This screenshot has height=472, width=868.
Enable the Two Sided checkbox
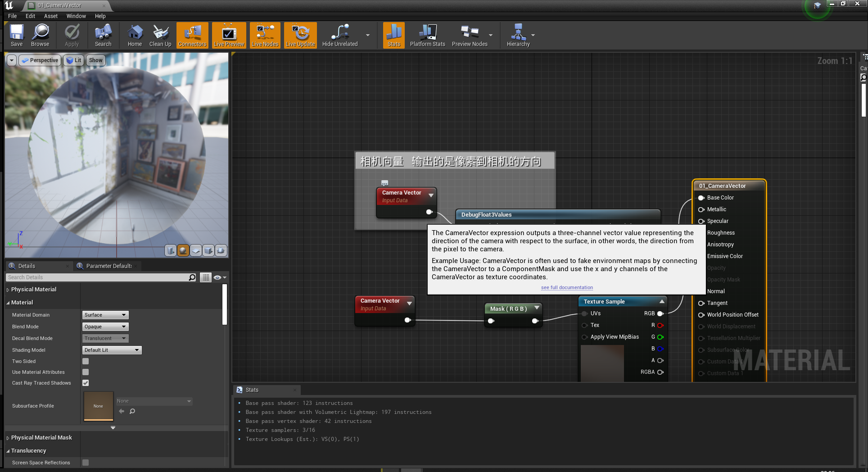[x=85, y=361]
